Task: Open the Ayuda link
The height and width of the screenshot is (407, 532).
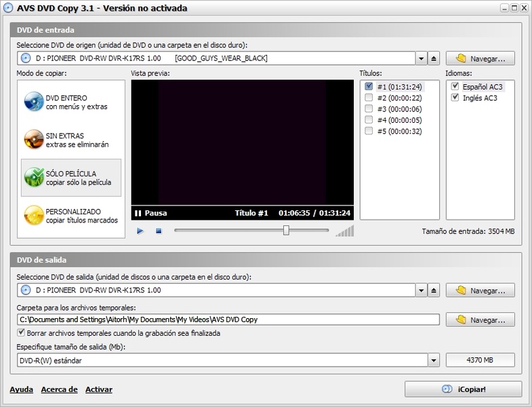Action: click(x=22, y=389)
